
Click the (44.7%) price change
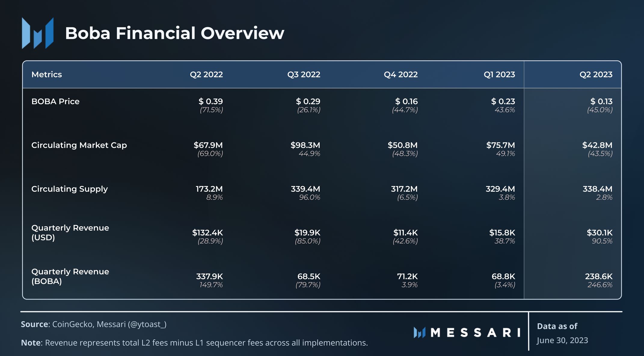click(x=405, y=110)
